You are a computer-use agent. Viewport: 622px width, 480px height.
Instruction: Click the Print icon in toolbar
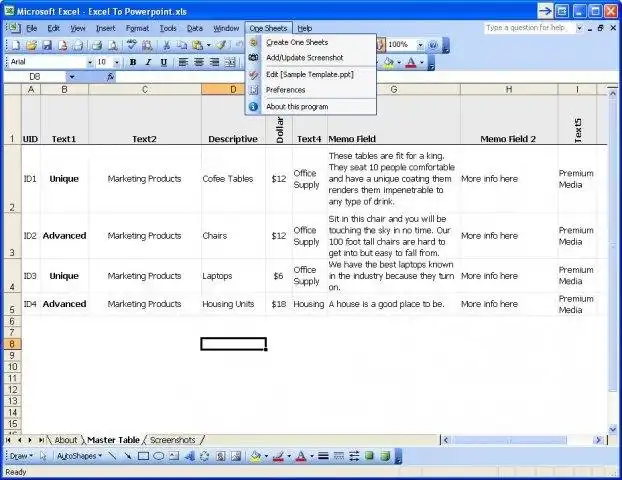(x=96, y=45)
